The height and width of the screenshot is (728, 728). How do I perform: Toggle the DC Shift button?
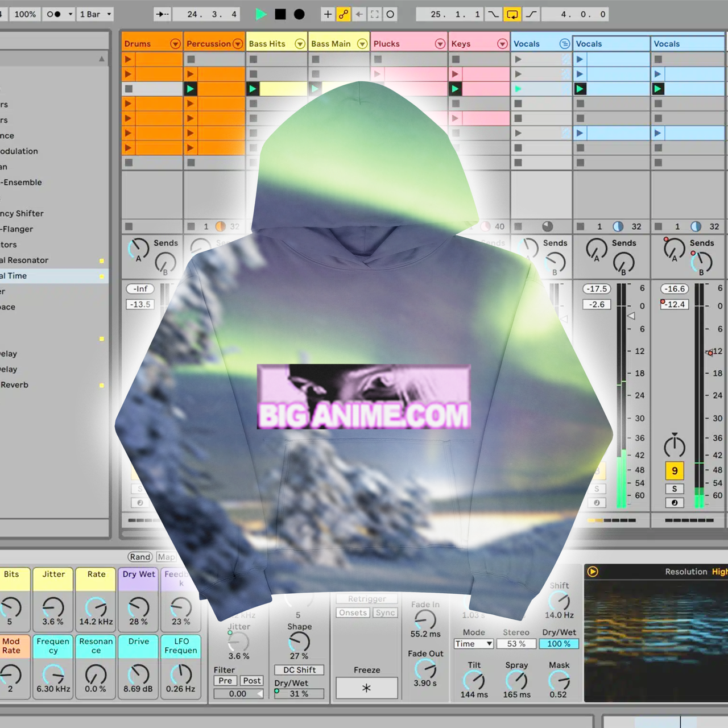[299, 670]
